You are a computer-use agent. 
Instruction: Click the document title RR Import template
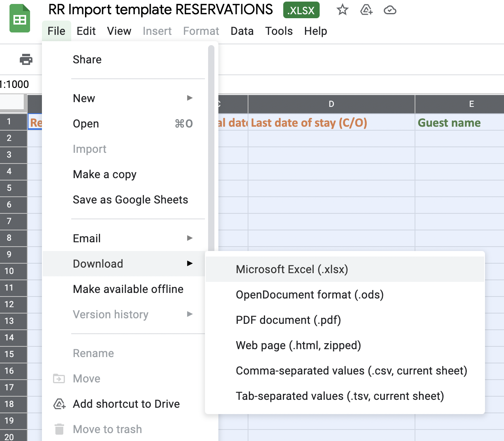(x=161, y=10)
